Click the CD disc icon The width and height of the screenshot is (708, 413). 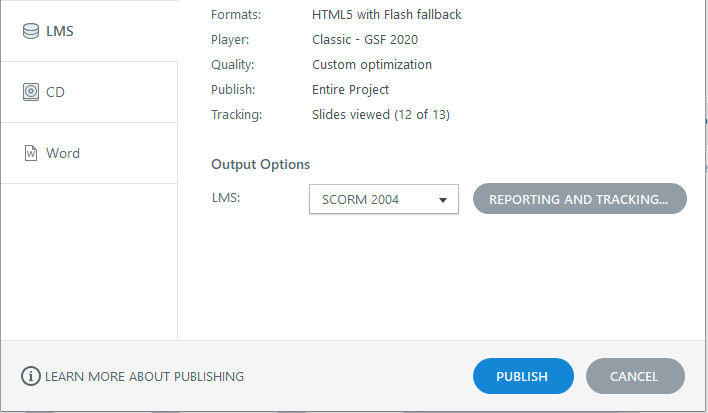(x=31, y=92)
